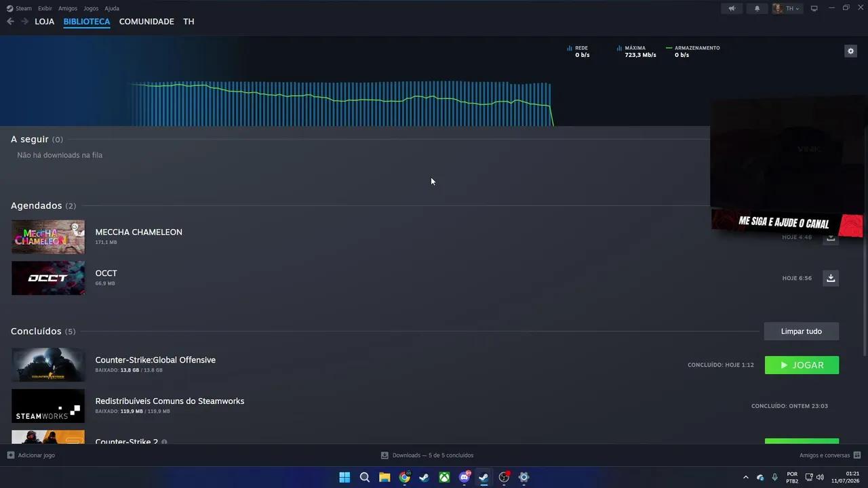Open the Exibir menu
868x488 pixels.
point(45,8)
